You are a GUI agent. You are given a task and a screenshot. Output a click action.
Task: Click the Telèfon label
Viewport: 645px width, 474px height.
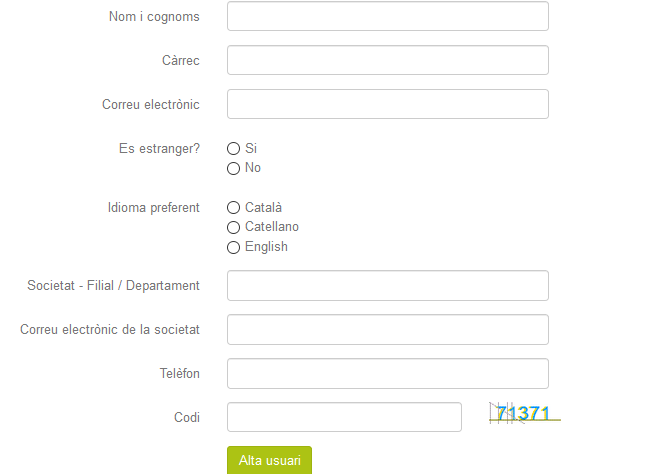click(x=180, y=374)
